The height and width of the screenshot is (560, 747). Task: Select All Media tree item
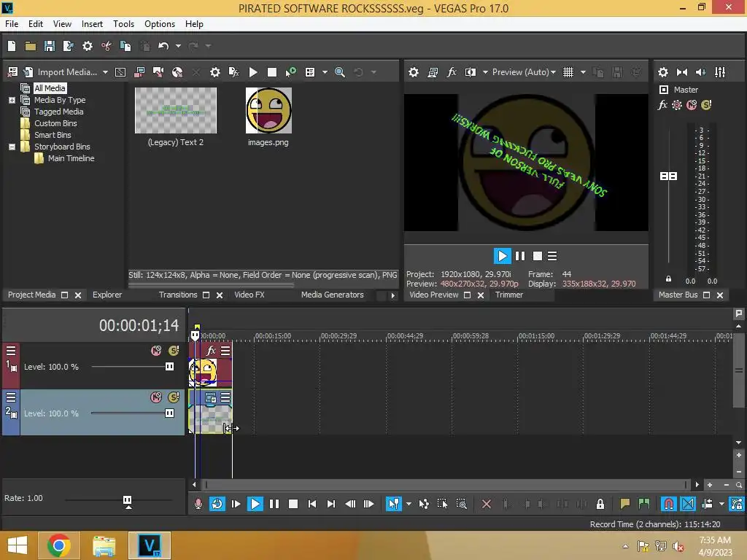[50, 88]
